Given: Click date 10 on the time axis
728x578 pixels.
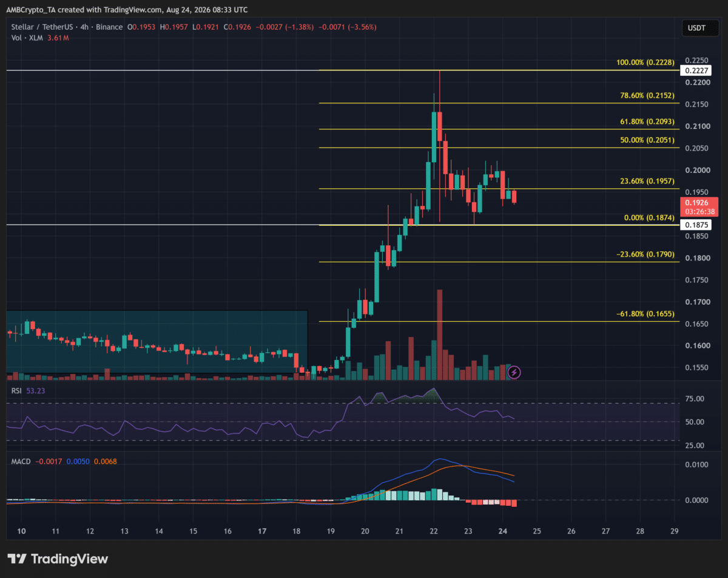Looking at the screenshot, I should pyautogui.click(x=20, y=531).
